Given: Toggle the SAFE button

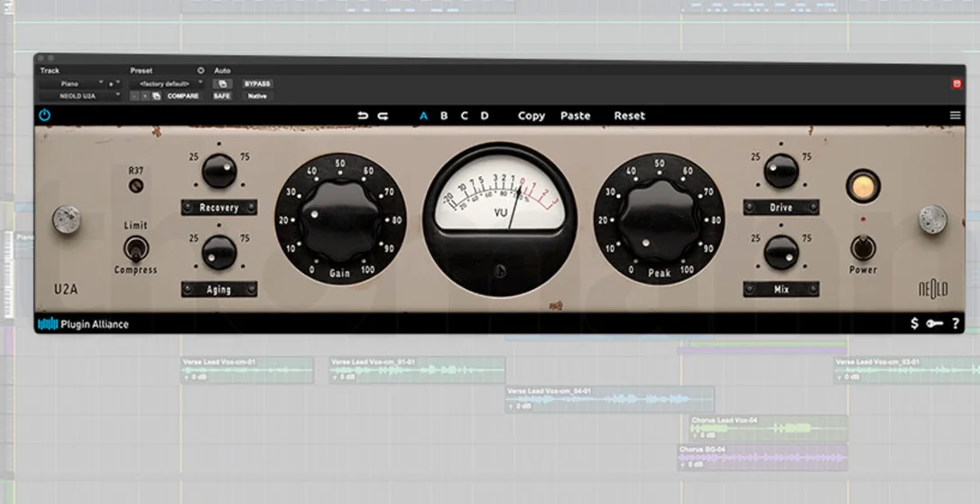Looking at the screenshot, I should pyautogui.click(x=222, y=97).
